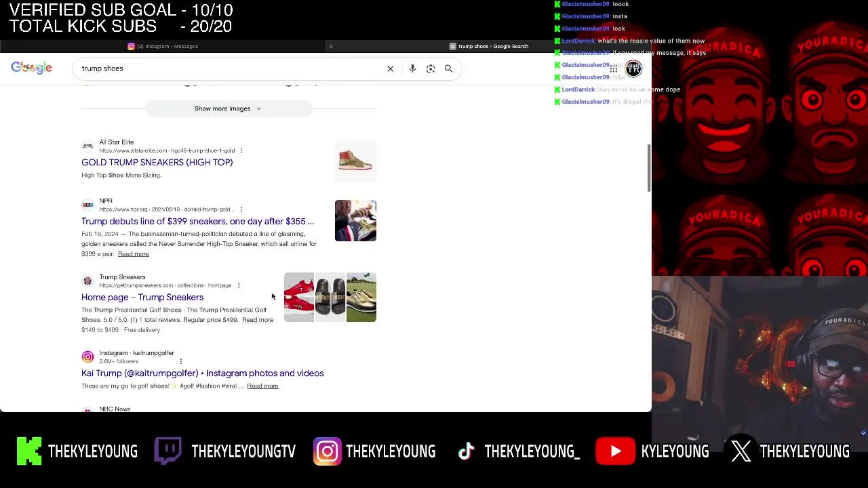
Task: Click the Twitch logo in overlay bar
Action: [x=167, y=451]
